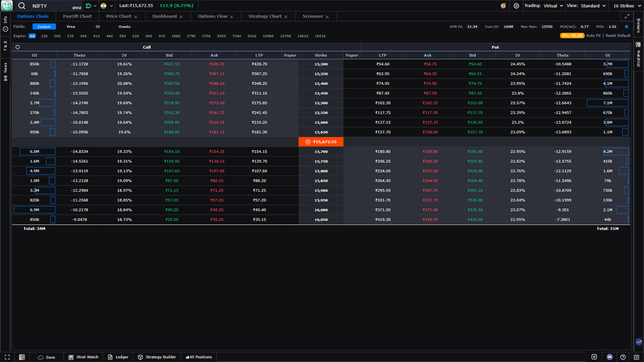
Task: Open settings with the gear icon
Action: click(516, 6)
